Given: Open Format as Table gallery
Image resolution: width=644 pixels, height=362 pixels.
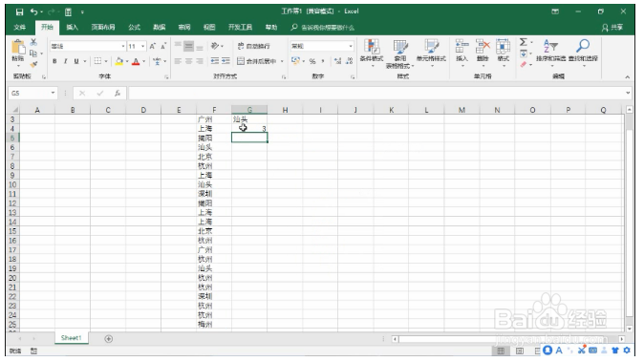Looking at the screenshot, I should click(400, 53).
